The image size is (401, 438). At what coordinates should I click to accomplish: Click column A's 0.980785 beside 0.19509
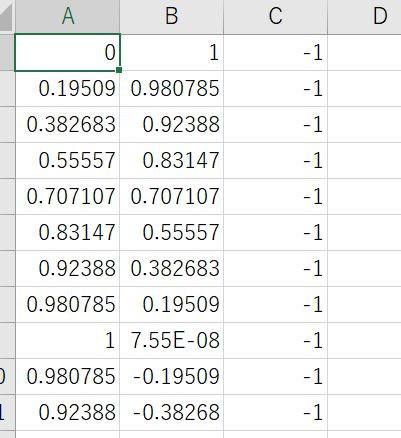pos(67,305)
